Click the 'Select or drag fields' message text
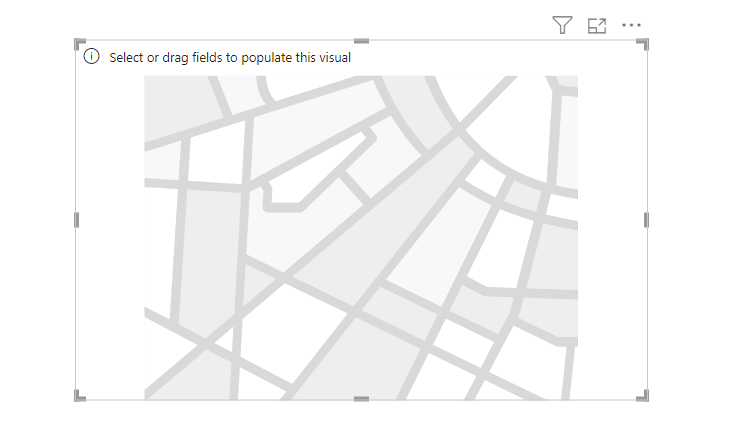The height and width of the screenshot is (426, 729). (230, 57)
